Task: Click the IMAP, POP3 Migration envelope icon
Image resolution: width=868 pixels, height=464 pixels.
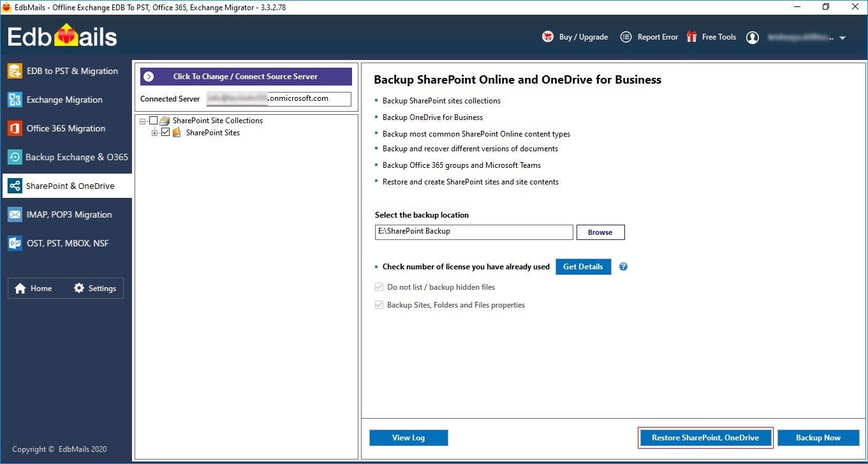Action: [15, 214]
